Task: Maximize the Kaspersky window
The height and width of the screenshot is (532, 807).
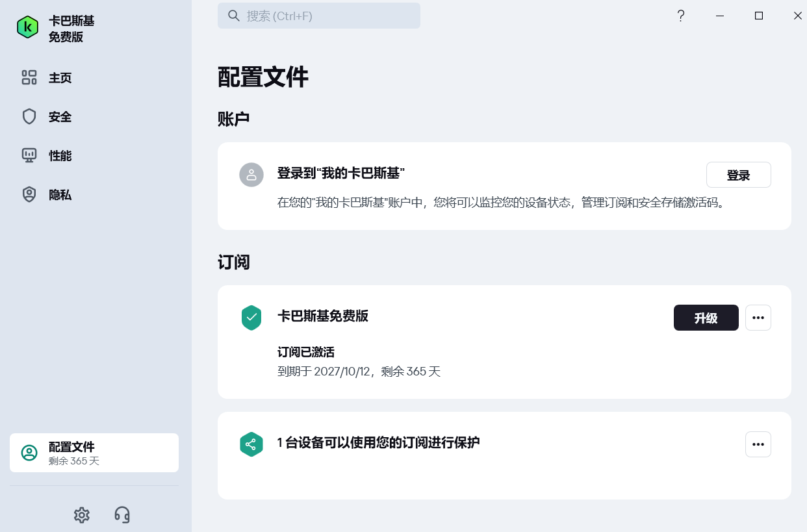Action: pos(759,16)
